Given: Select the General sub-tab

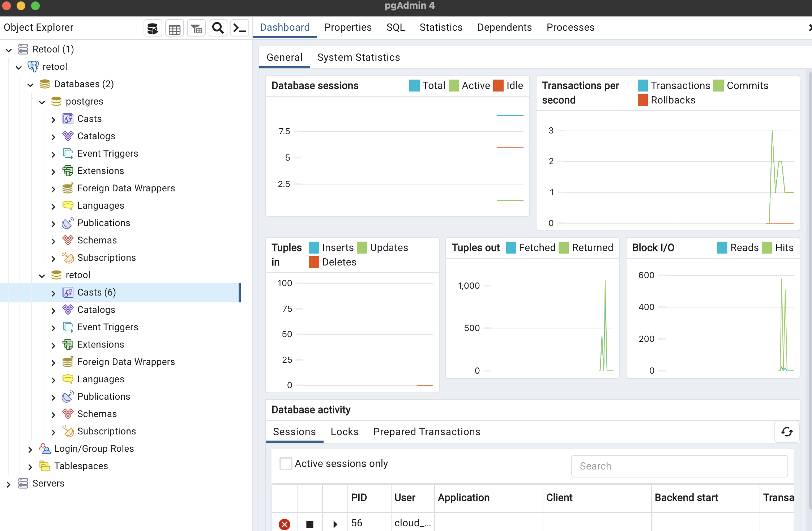Looking at the screenshot, I should [285, 58].
